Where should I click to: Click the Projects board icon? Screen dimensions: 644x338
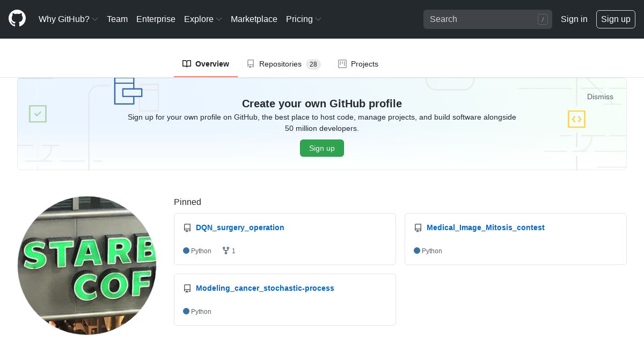click(x=342, y=64)
